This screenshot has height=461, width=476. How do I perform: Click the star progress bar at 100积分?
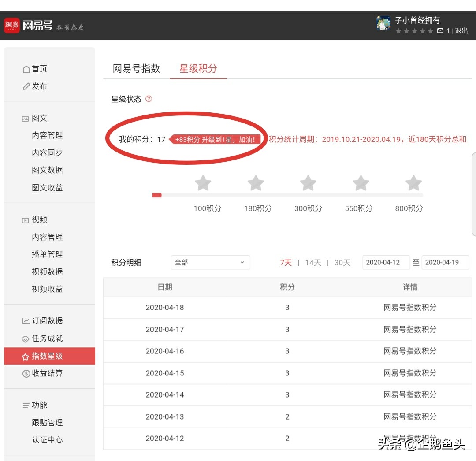tap(203, 195)
